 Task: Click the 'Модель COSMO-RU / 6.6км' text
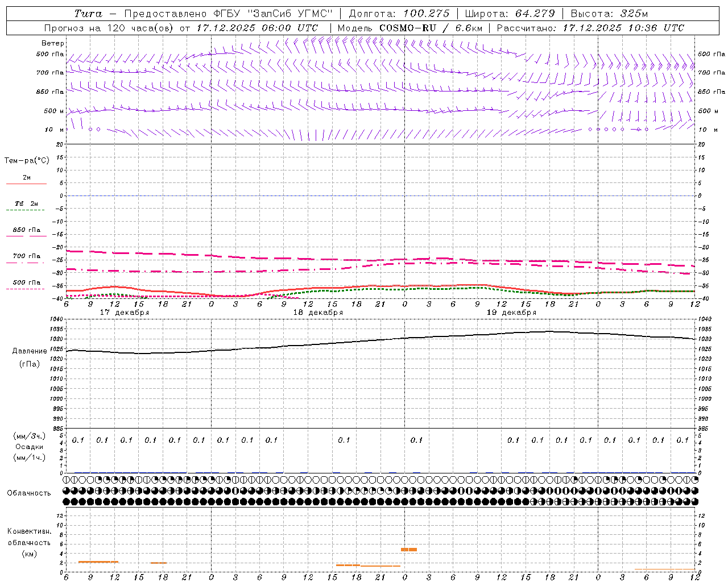(410, 28)
